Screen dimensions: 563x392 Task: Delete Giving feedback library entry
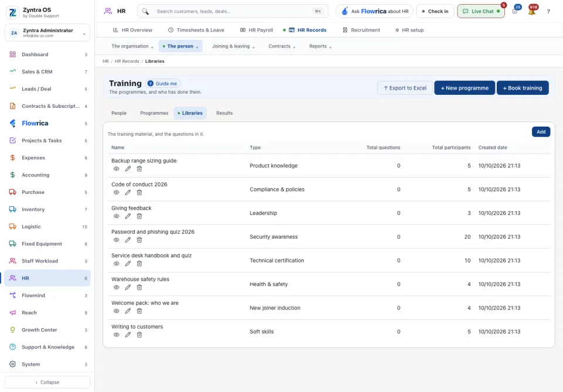click(140, 216)
